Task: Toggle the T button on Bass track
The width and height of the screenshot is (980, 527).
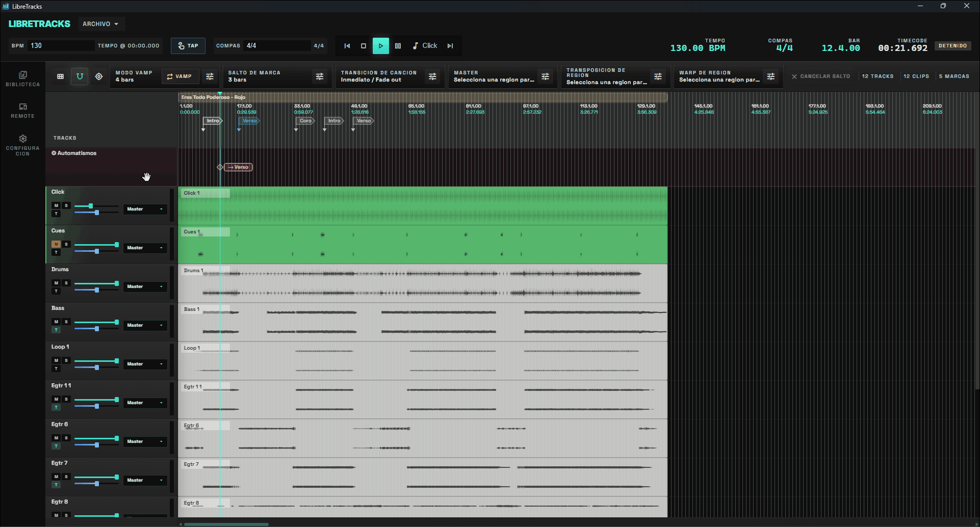Action: coord(56,330)
